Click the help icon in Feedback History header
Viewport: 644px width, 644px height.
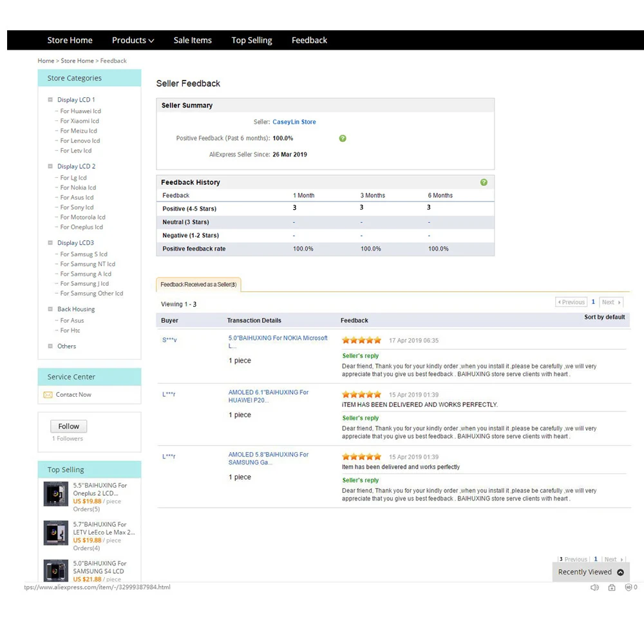484,182
